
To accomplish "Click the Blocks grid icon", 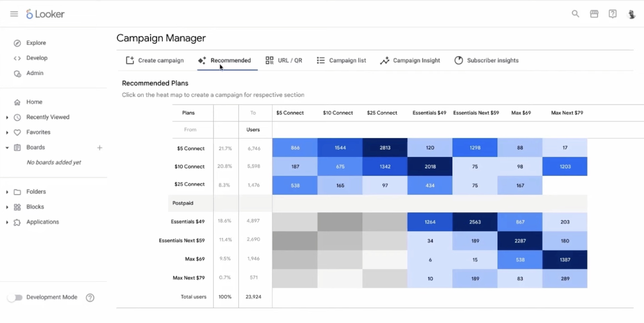I will (x=17, y=207).
